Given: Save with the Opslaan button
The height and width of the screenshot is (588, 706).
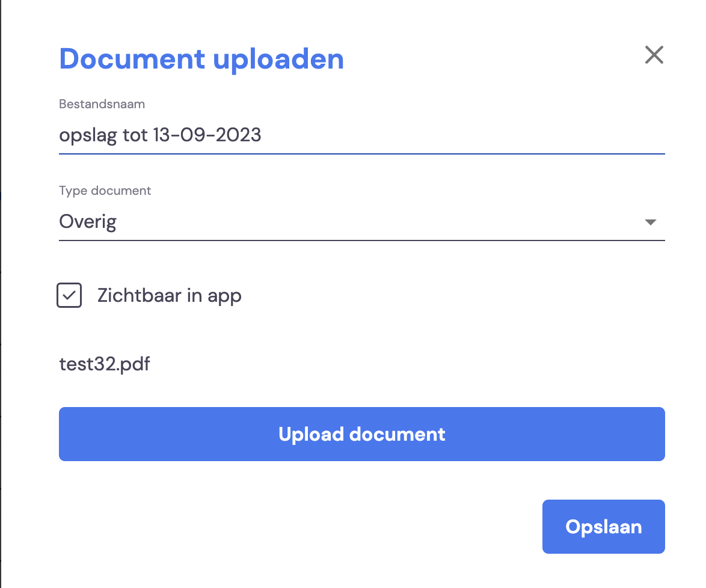Looking at the screenshot, I should coord(603,526).
